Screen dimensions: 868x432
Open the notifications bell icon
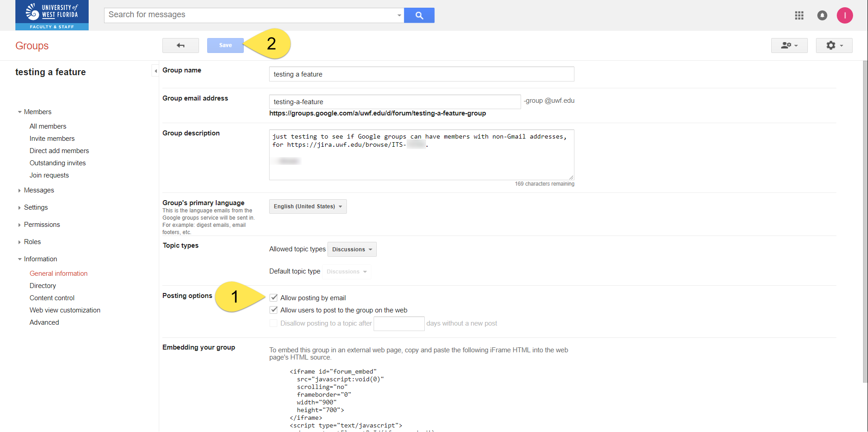point(822,15)
